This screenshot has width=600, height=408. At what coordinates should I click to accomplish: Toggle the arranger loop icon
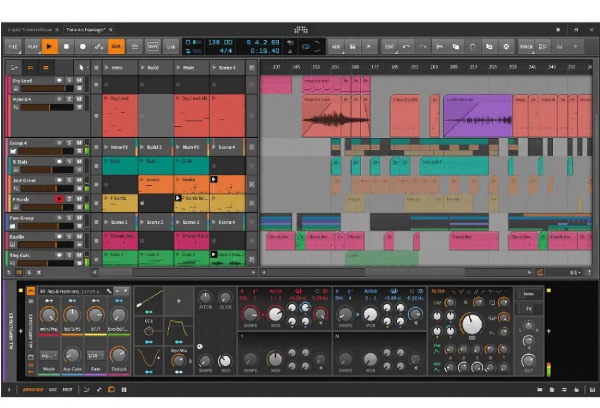point(305,47)
